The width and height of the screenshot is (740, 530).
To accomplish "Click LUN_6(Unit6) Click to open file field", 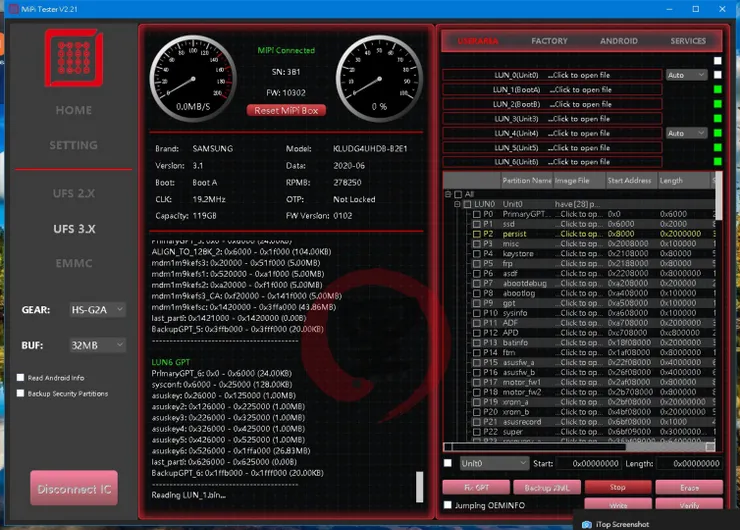I will tap(552, 162).
